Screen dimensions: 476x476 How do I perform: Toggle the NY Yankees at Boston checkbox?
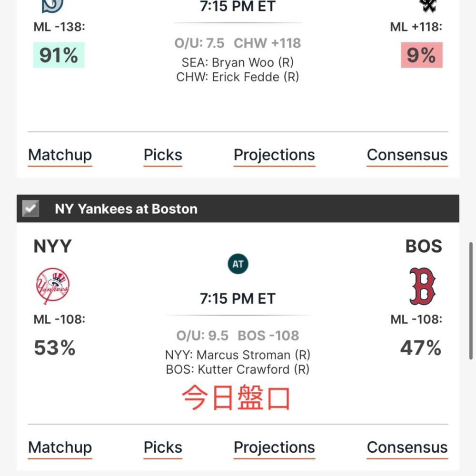pyautogui.click(x=30, y=208)
